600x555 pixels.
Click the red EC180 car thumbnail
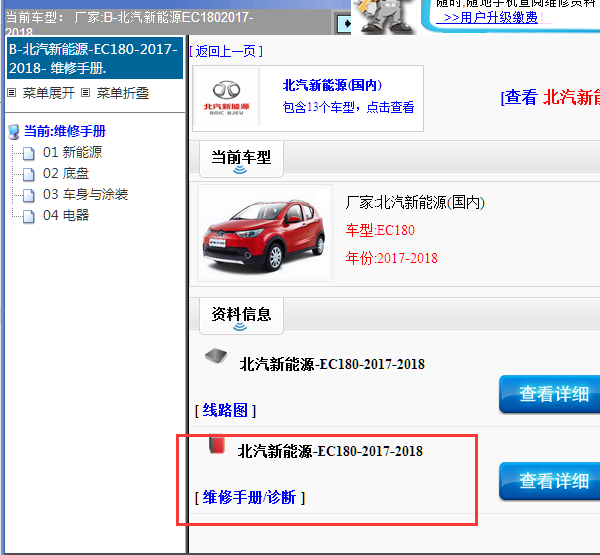coord(265,233)
